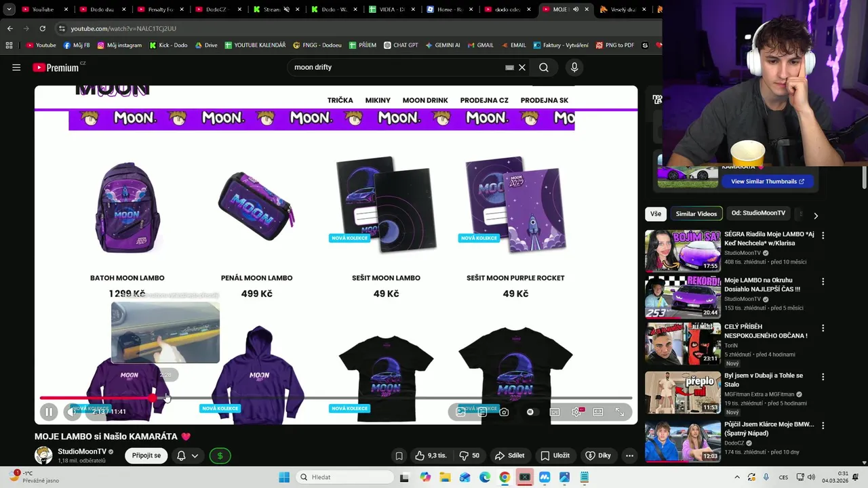Open options menu for 'SÉGRA Riadila' video
The image size is (868, 488).
coord(823,235)
